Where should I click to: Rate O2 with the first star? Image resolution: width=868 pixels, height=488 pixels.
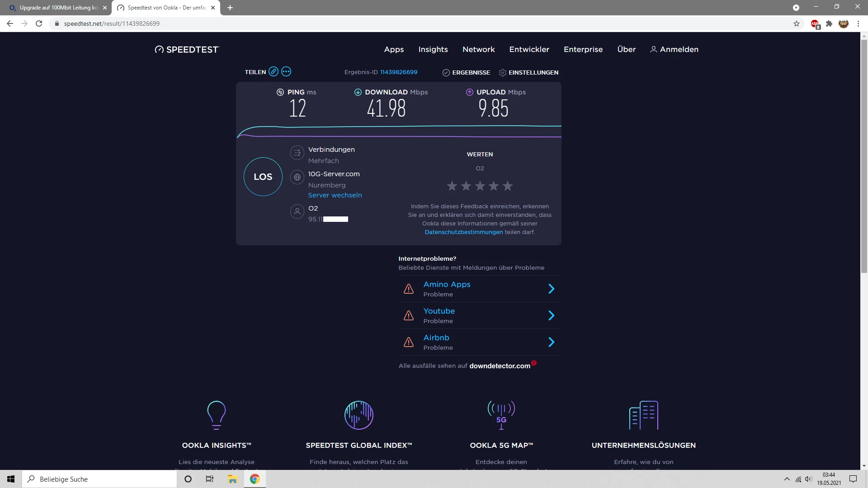[x=452, y=186]
